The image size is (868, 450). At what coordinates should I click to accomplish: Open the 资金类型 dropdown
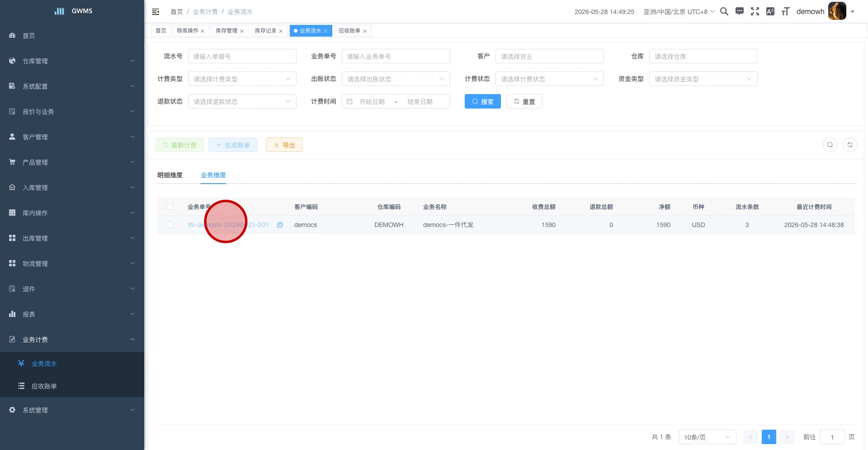tap(703, 79)
